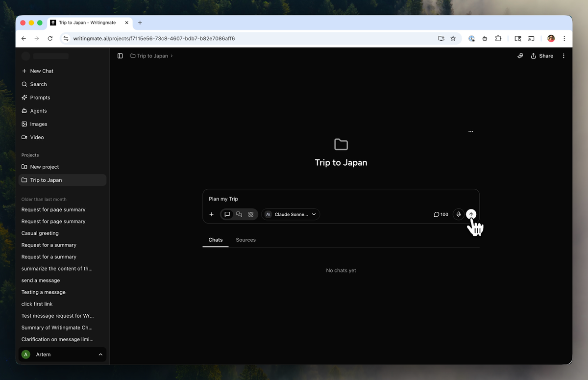Enable the grid apps mode toggle
The image size is (588, 380).
[x=251, y=214]
